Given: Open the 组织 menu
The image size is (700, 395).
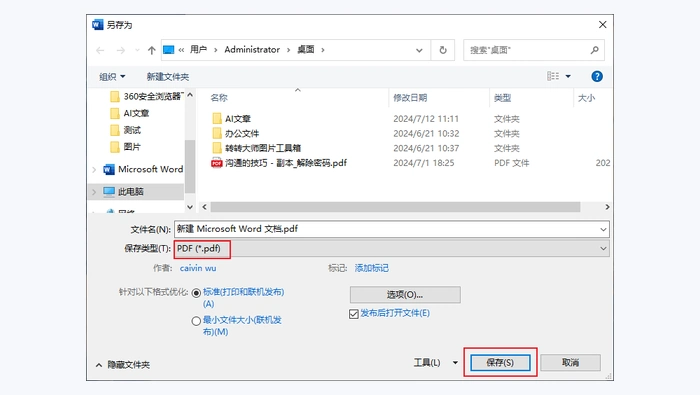Looking at the screenshot, I should [x=112, y=77].
